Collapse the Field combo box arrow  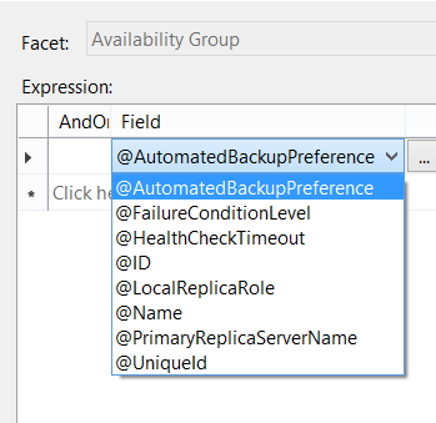click(x=392, y=156)
